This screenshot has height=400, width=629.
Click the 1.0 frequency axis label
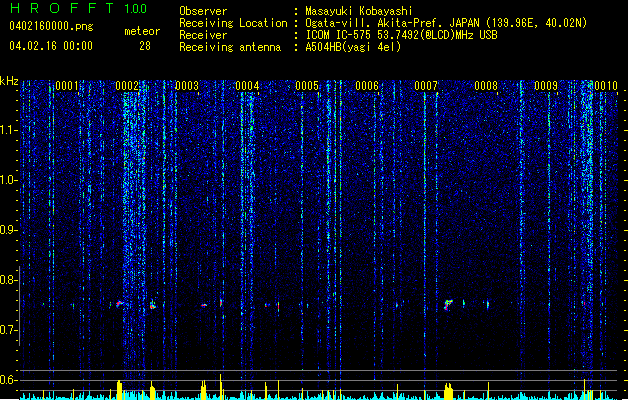click(9, 180)
